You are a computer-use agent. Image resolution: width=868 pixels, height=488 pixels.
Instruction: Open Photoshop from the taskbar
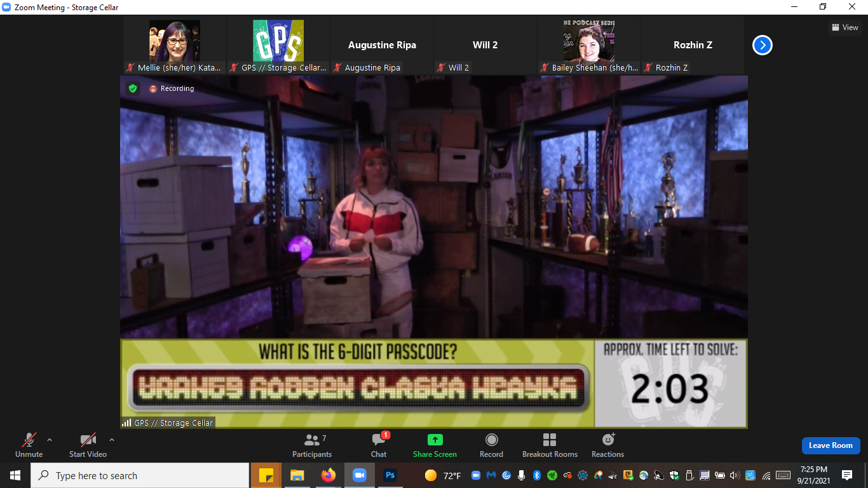(390, 475)
